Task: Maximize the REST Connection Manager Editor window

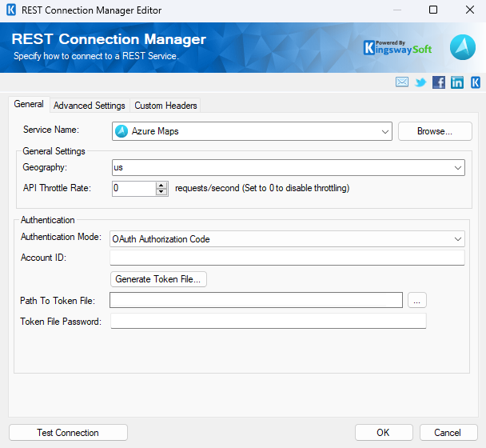Action: 433,10
